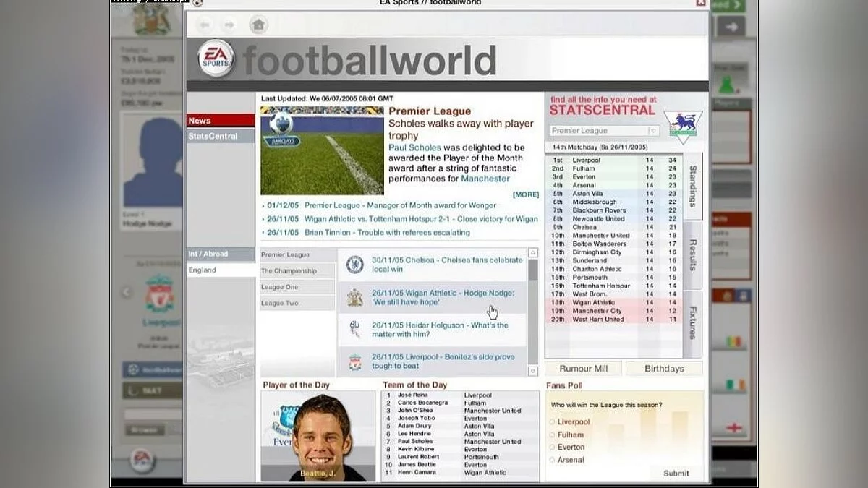
Task: Click Chelsea in the standings table
Action: point(584,227)
